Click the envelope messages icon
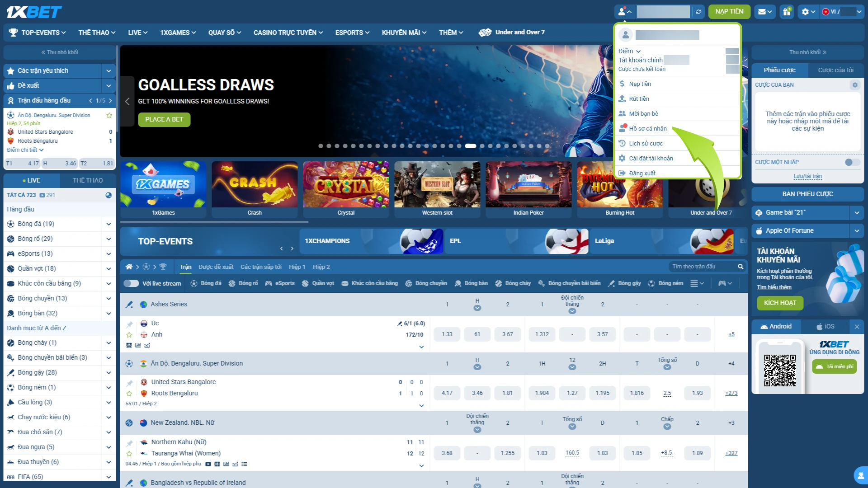 coord(765,12)
